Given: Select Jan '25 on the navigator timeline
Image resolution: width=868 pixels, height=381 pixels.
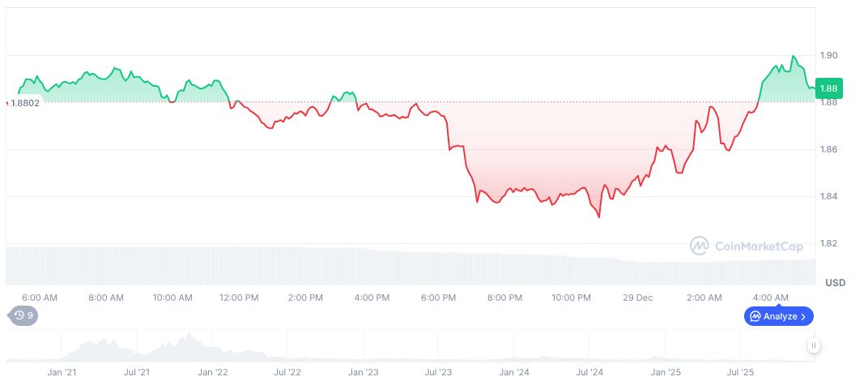Looking at the screenshot, I should click(x=666, y=372).
